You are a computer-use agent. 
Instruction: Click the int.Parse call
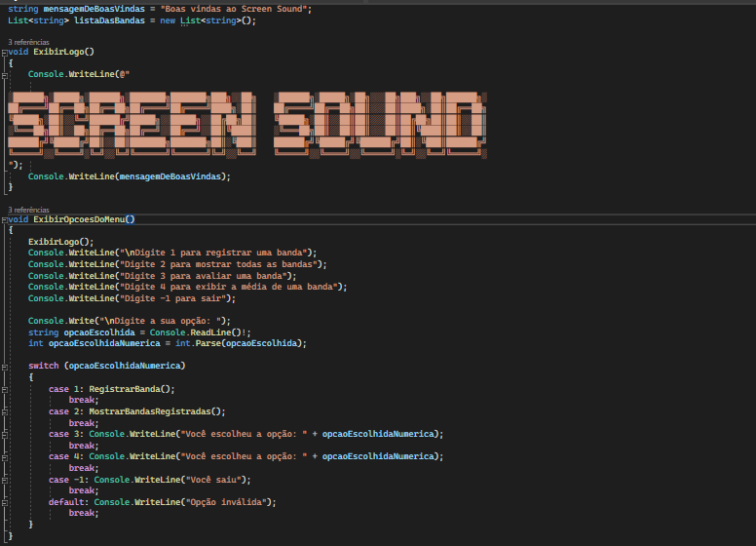[x=239, y=343]
